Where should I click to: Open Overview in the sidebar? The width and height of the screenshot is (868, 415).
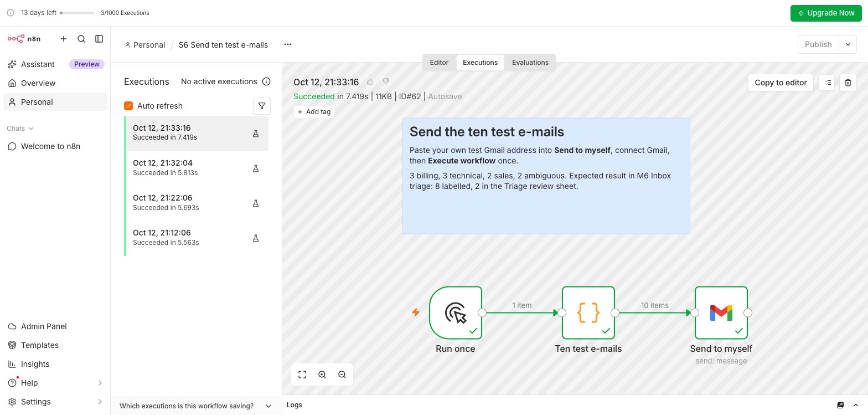55,83
